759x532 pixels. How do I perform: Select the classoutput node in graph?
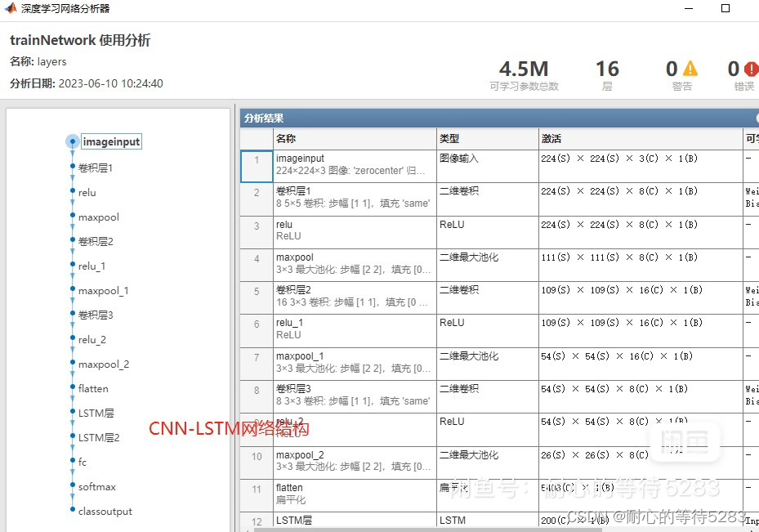105,512
